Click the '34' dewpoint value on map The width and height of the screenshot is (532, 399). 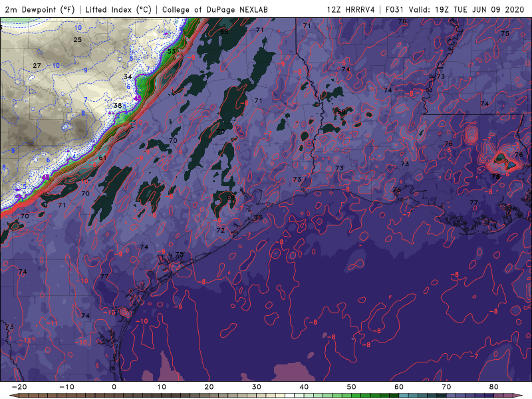[x=128, y=76]
